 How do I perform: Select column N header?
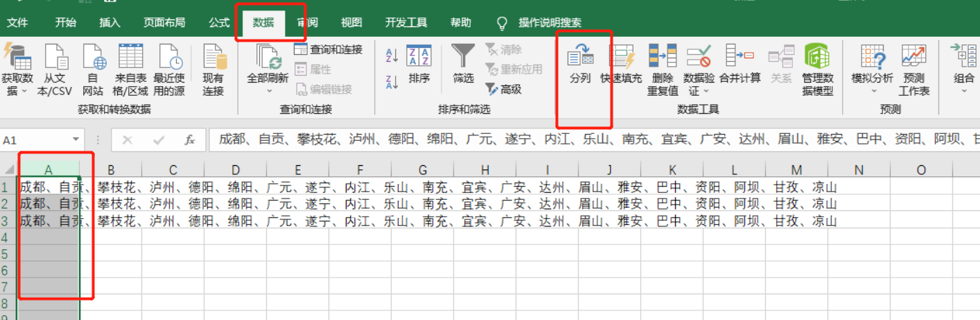click(x=859, y=170)
